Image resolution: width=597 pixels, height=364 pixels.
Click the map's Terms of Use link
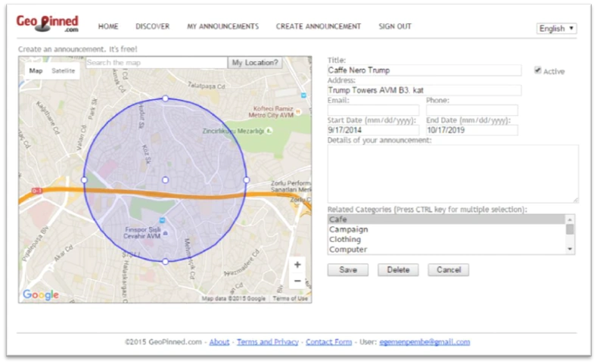click(x=290, y=298)
